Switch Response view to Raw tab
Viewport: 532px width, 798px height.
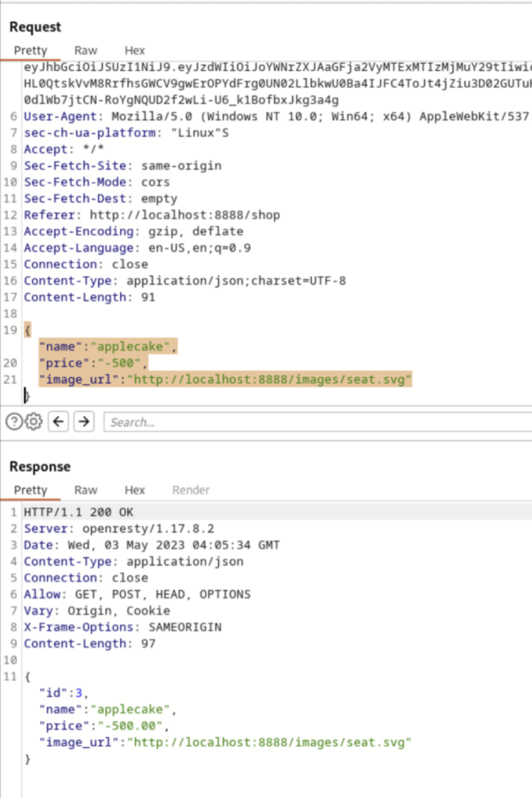[86, 490]
